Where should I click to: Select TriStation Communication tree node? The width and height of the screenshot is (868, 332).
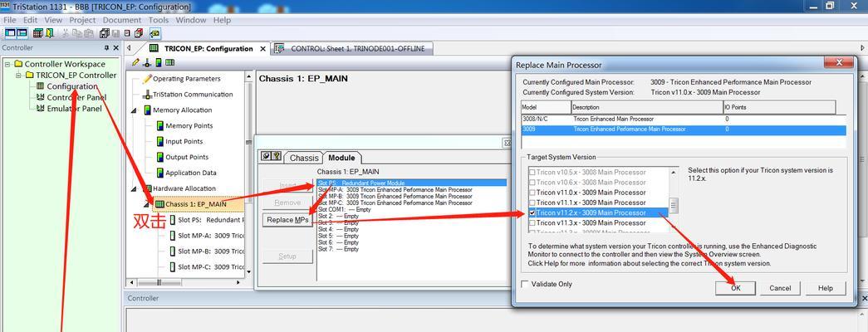pos(193,95)
